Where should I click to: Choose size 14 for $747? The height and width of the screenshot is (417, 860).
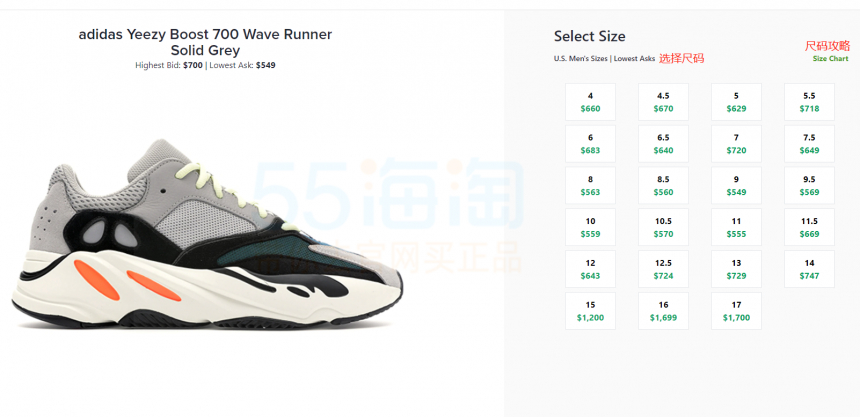(x=809, y=269)
